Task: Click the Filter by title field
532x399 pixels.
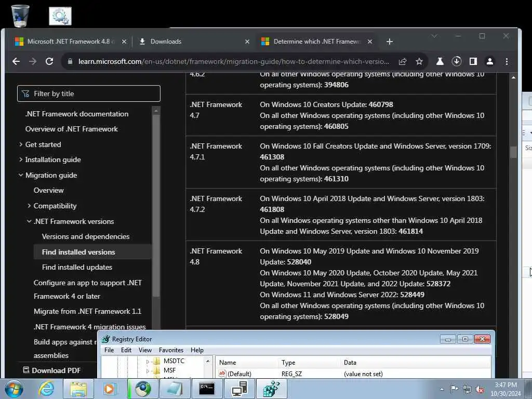Action: point(88,94)
